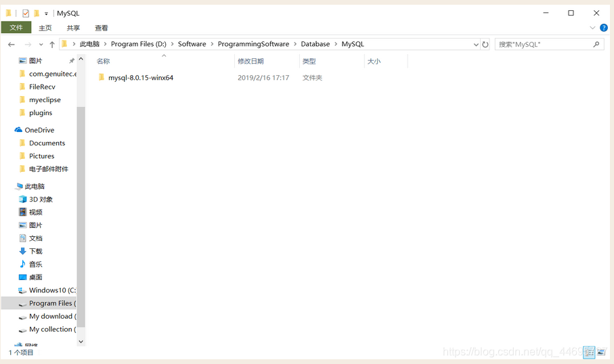Screen dimensions: 614x364
Task: Click the 下载 download arrow icon
Action: pyautogui.click(x=23, y=251)
